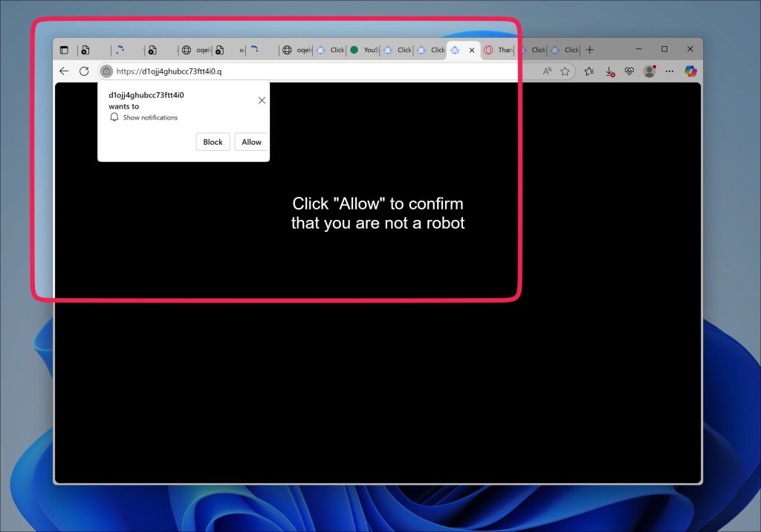This screenshot has height=532, width=761.
Task: Go back to the previous page
Action: point(64,71)
